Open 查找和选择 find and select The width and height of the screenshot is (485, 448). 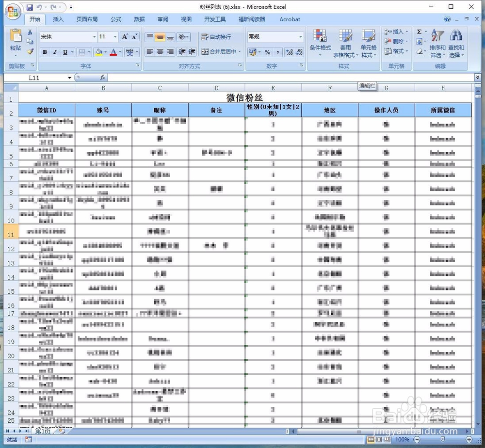456,43
